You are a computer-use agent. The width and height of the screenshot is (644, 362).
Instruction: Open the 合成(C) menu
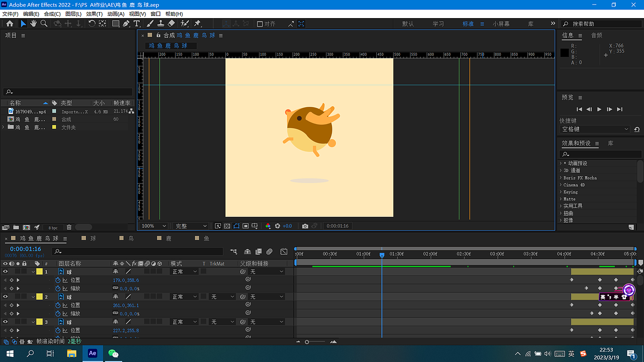click(52, 14)
